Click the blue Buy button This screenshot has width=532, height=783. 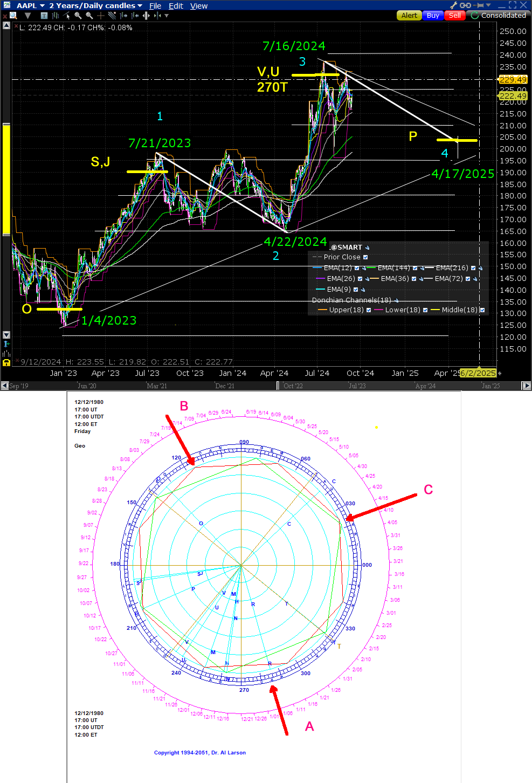(433, 15)
